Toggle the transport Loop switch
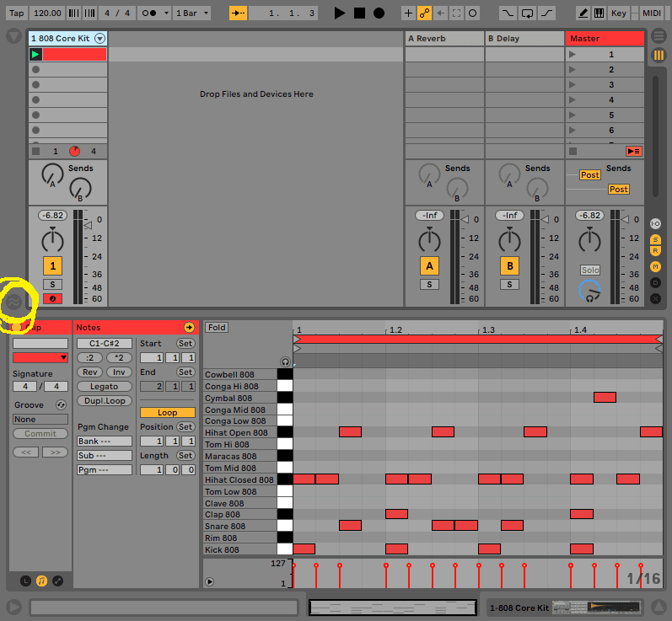672x621 pixels. tap(527, 13)
